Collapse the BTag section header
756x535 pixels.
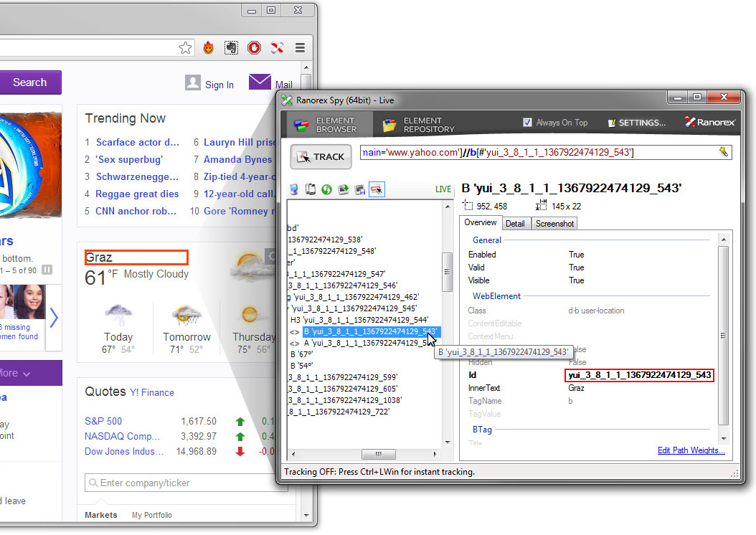coord(482,430)
